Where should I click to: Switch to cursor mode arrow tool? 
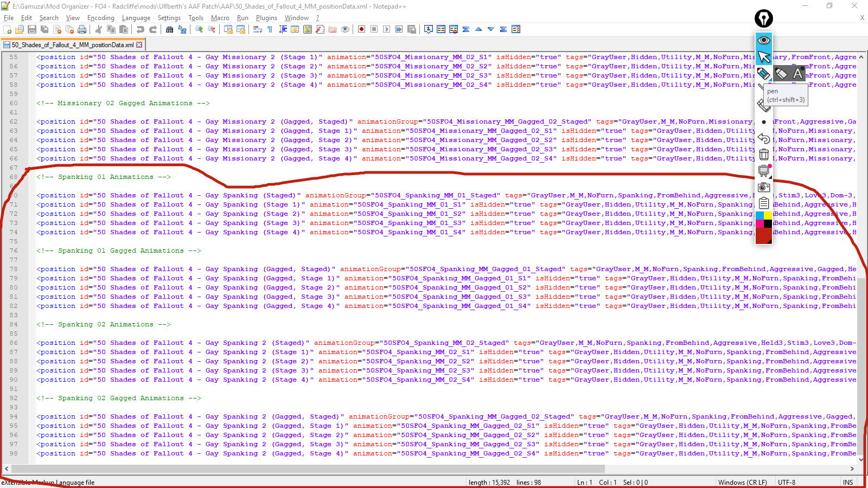(x=764, y=56)
